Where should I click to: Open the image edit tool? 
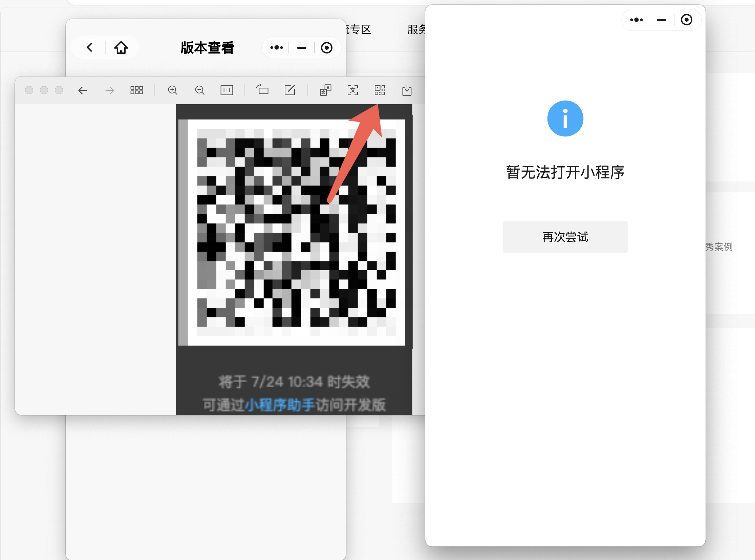[289, 90]
